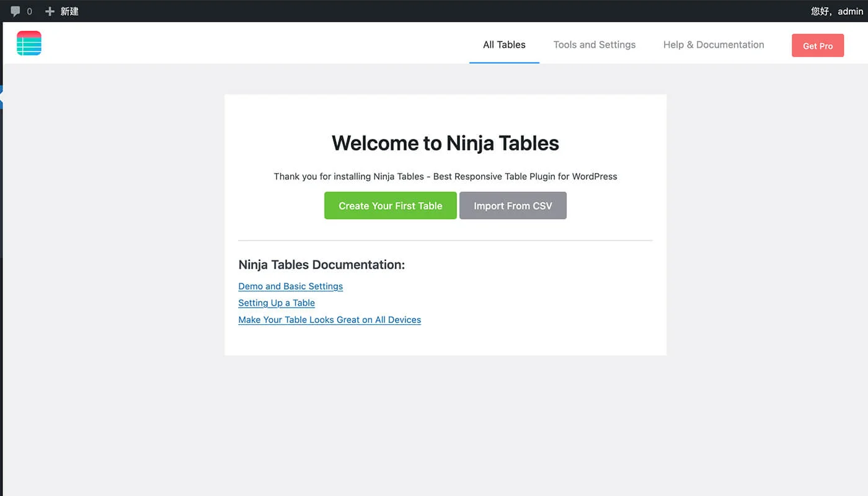Choose the Import From CSV button

513,206
